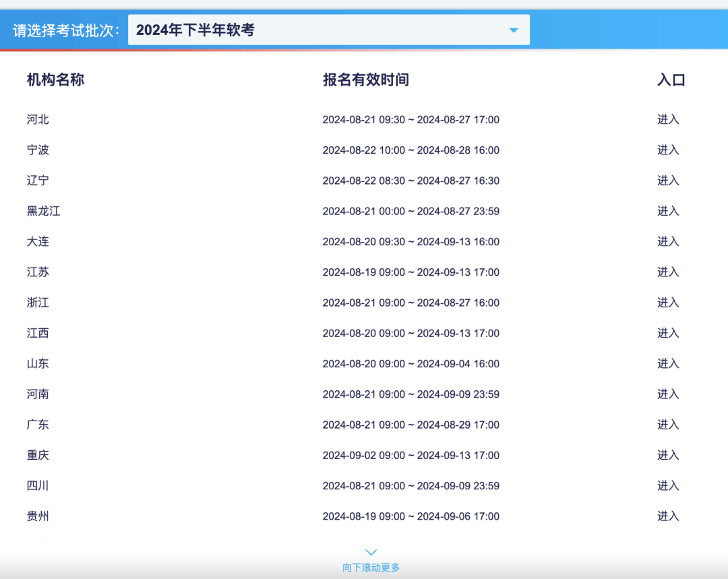Click 进入 for 河北

(x=668, y=119)
